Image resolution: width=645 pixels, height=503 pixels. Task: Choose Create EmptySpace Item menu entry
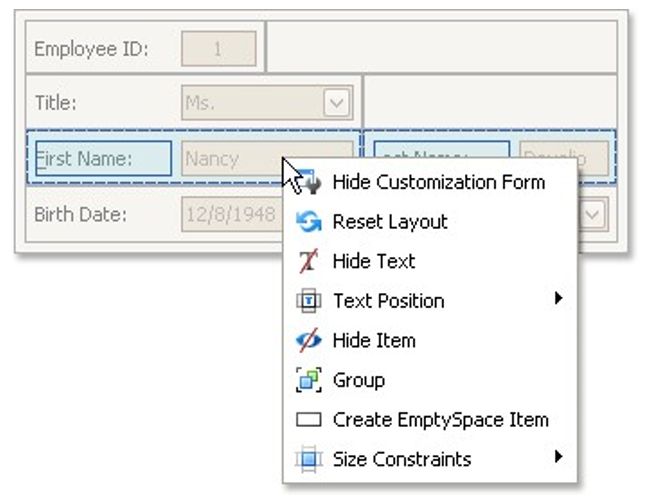(440, 420)
